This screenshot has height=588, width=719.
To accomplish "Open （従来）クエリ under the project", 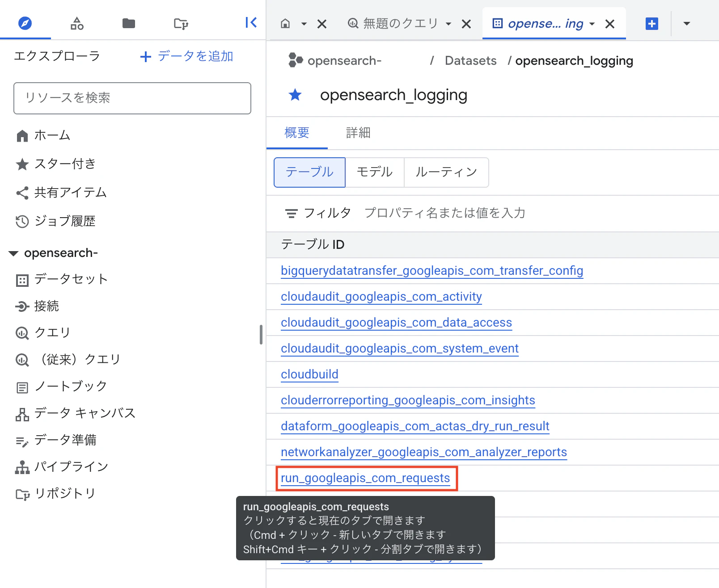I will point(68,359).
